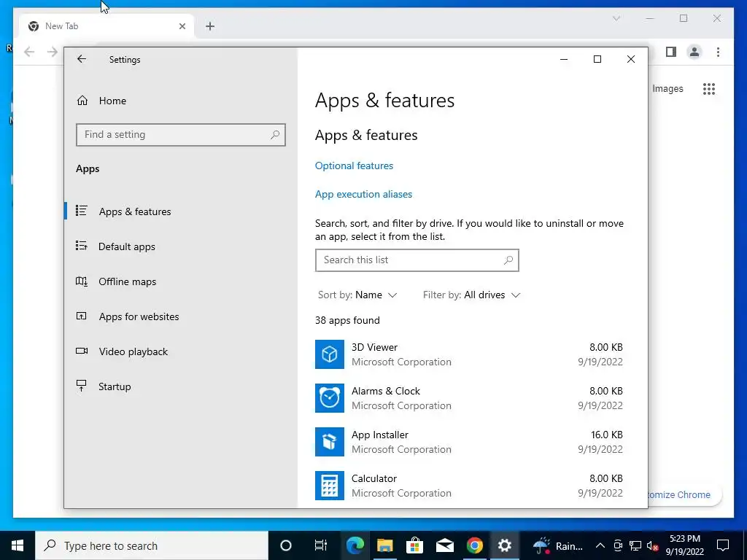Click the Apps for websites icon

coord(82,316)
